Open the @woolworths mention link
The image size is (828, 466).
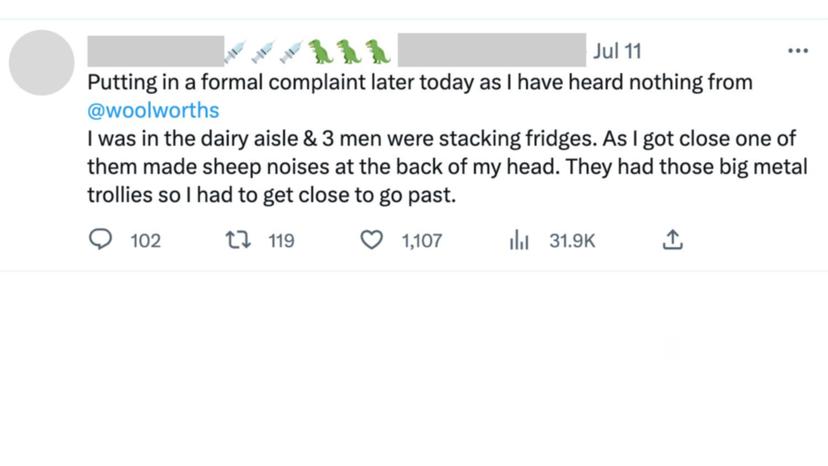(x=153, y=110)
